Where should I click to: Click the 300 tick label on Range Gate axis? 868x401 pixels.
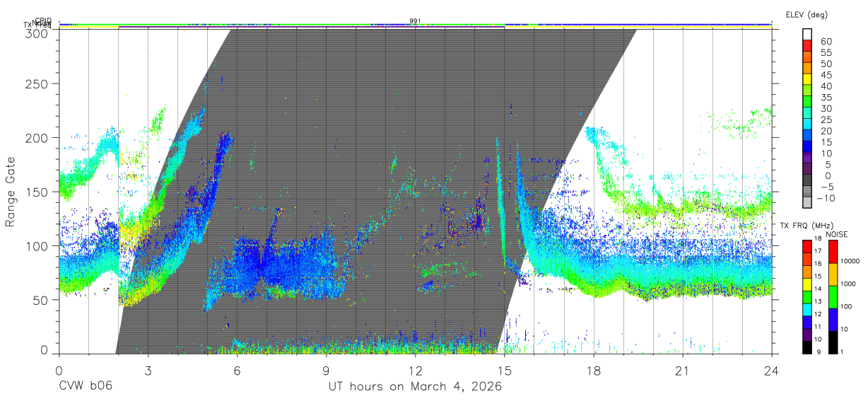pos(36,33)
